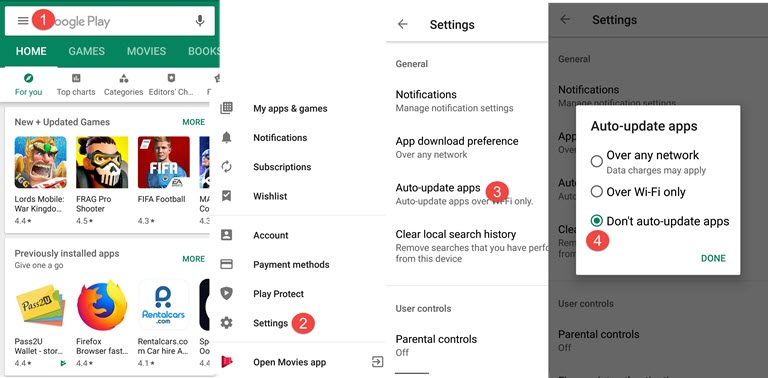Click the exit arrow icon beside Open Movies app
The width and height of the screenshot is (768, 378).
377,362
